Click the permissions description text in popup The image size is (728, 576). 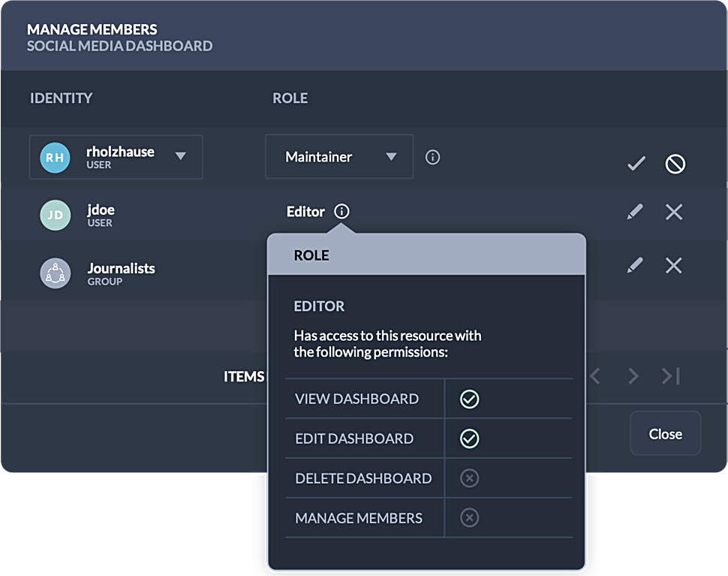388,344
